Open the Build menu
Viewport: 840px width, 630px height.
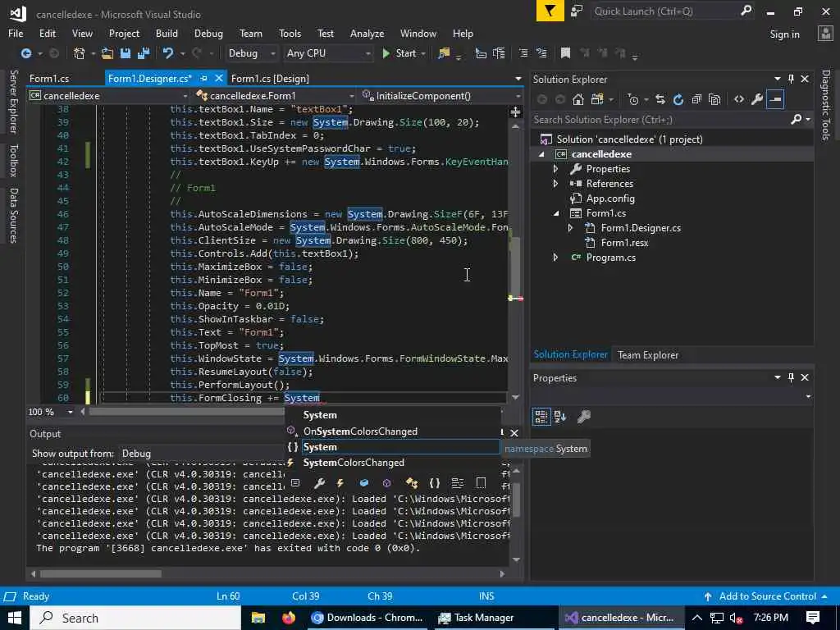point(167,33)
